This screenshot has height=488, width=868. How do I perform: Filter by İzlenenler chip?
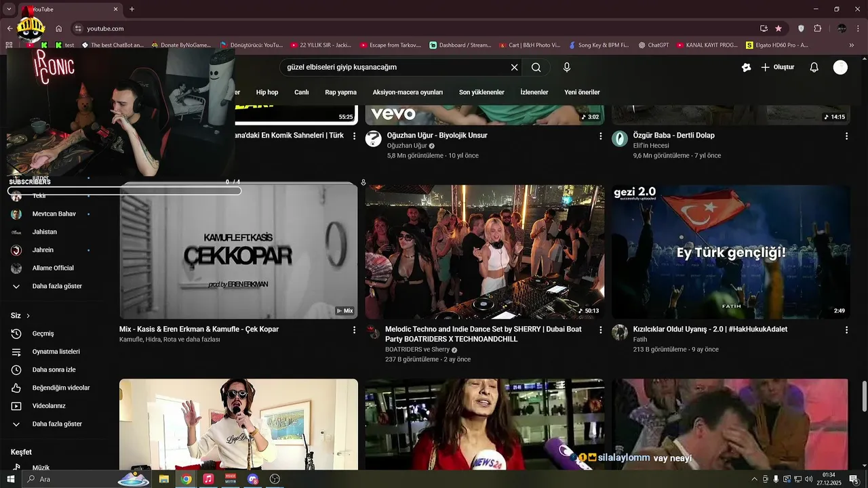pos(534,92)
